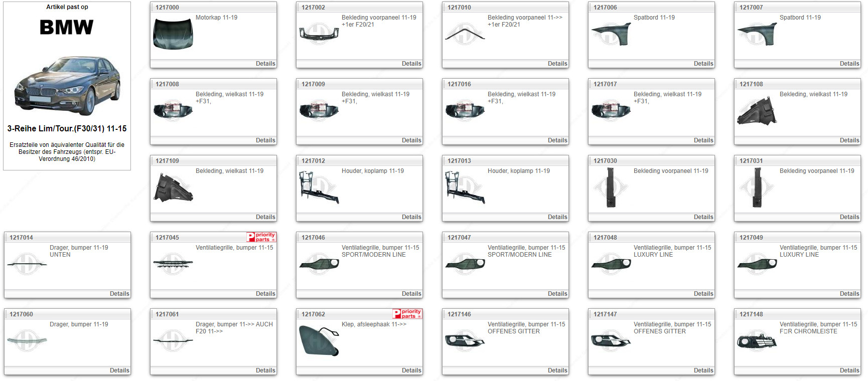This screenshot has width=868, height=381.
Task: Select the 1217030 front panel cover image
Action: (x=611, y=187)
